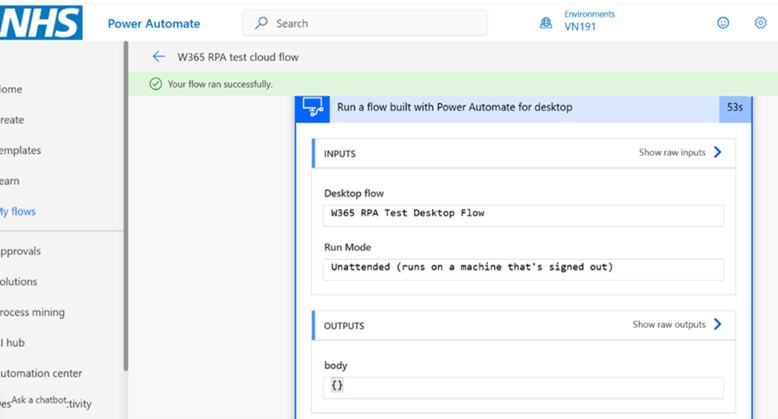Click the feedback smiley face icon

tap(723, 23)
